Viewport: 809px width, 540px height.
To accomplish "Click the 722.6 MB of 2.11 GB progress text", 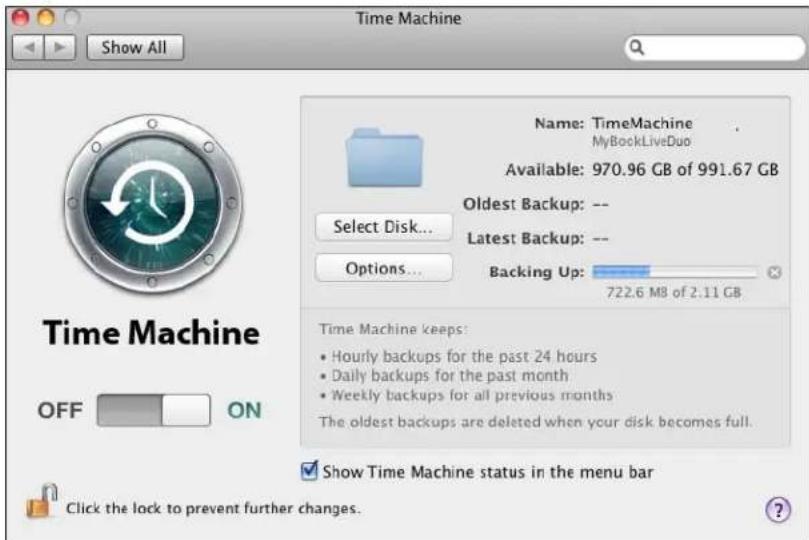I will point(673,292).
